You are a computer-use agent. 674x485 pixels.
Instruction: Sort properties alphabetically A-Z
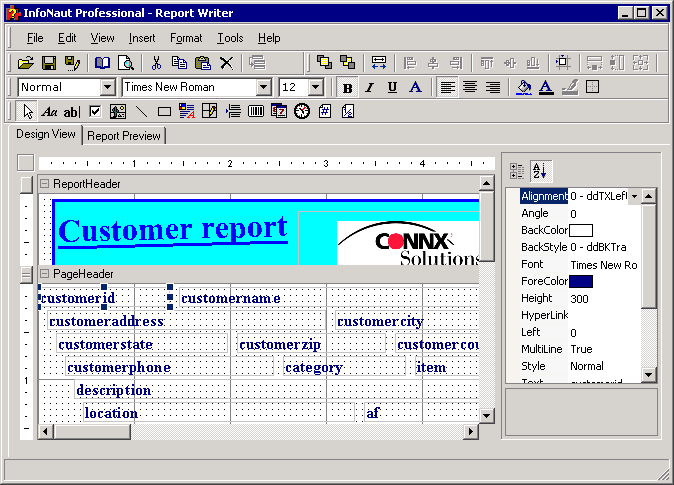pos(540,171)
